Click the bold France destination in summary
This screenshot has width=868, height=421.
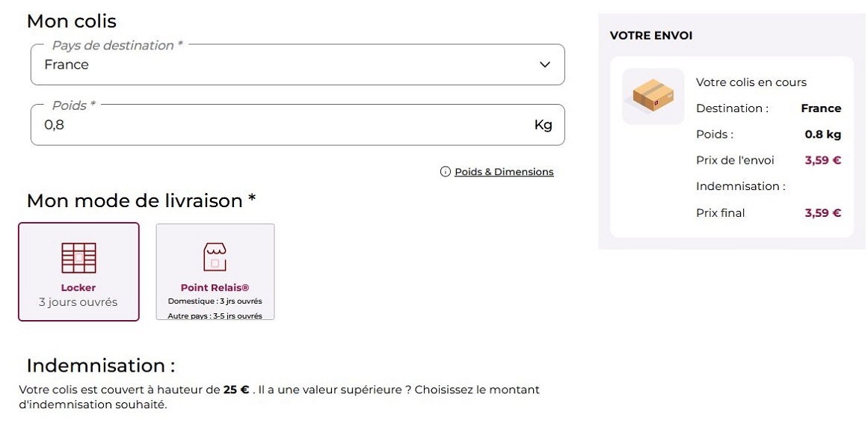820,108
